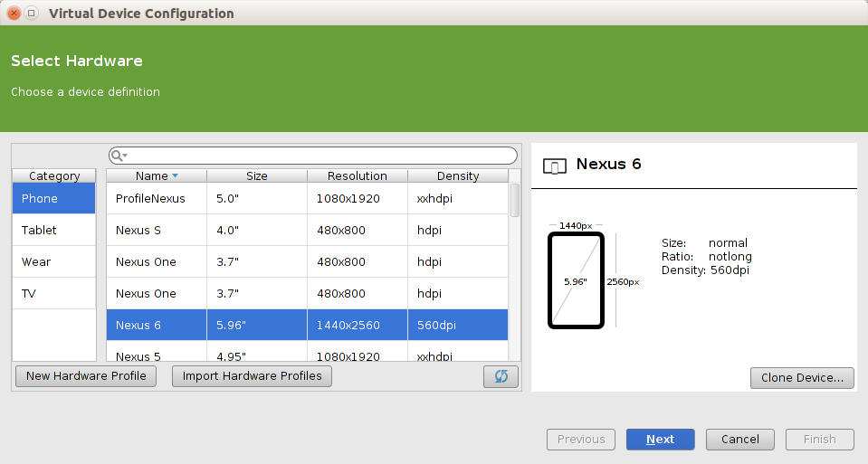Image resolution: width=868 pixels, height=464 pixels.
Task: Click the Cancel button
Action: click(x=740, y=440)
